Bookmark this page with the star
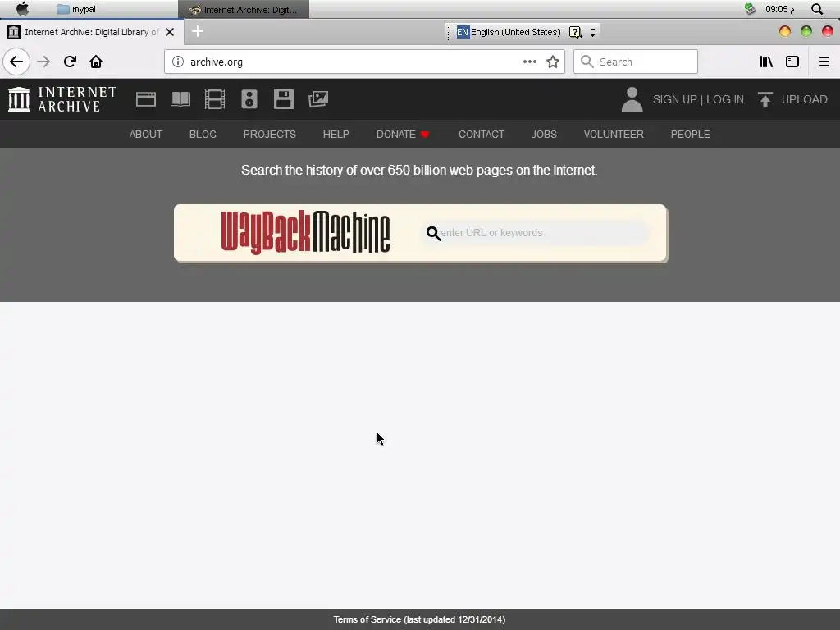This screenshot has width=840, height=630. click(x=553, y=62)
